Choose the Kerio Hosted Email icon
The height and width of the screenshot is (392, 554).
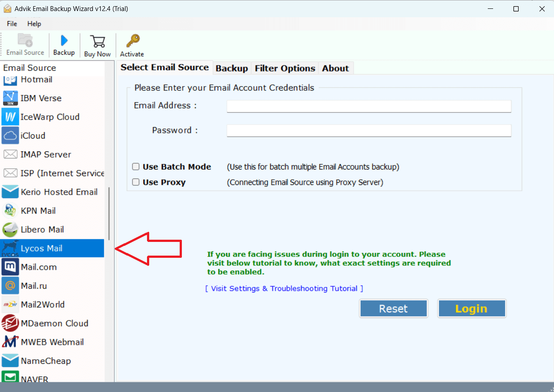pyautogui.click(x=10, y=192)
